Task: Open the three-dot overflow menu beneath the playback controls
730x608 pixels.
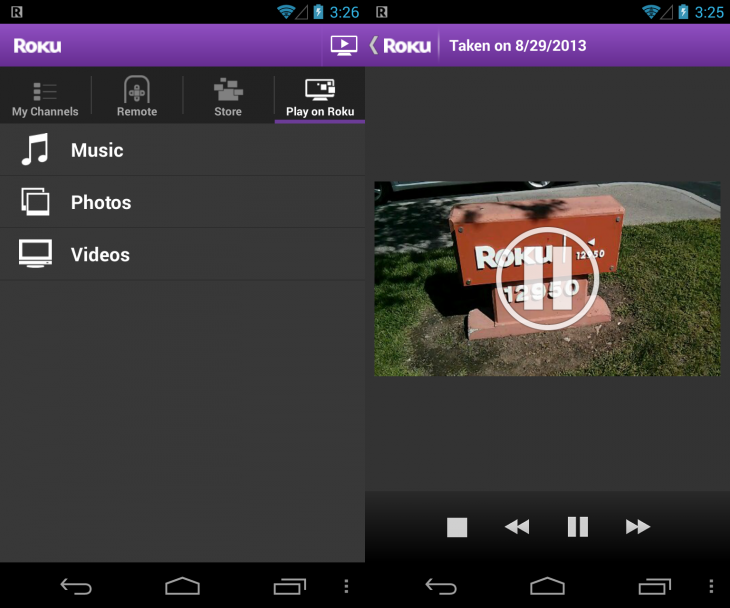Action: tap(711, 586)
